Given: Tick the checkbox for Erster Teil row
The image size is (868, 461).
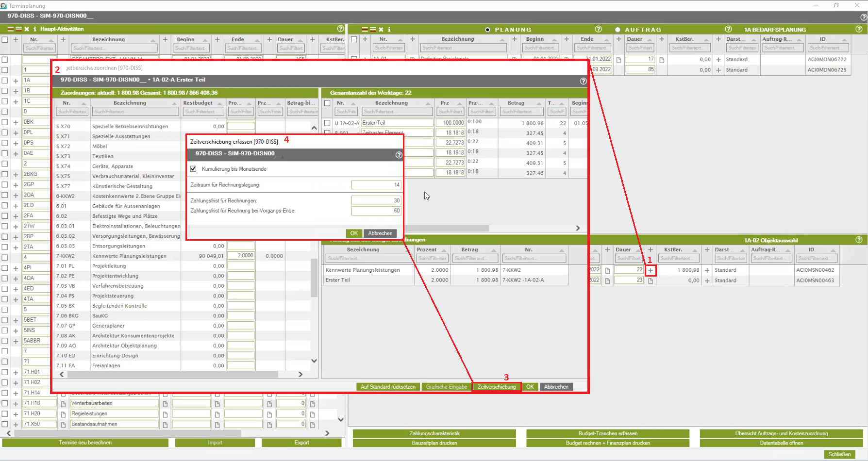Looking at the screenshot, I should [x=327, y=123].
